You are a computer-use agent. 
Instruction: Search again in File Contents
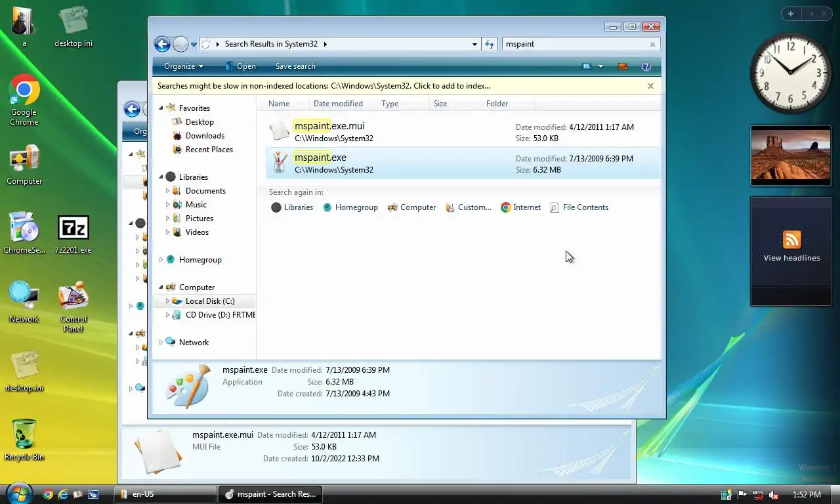579,207
